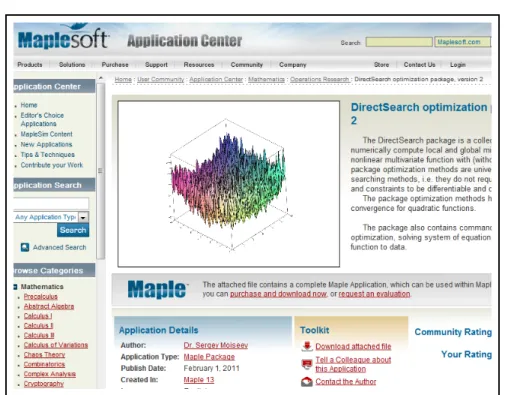Open author Dr. Sergey Moiseev link
This screenshot has width=511, height=395.
click(x=216, y=345)
